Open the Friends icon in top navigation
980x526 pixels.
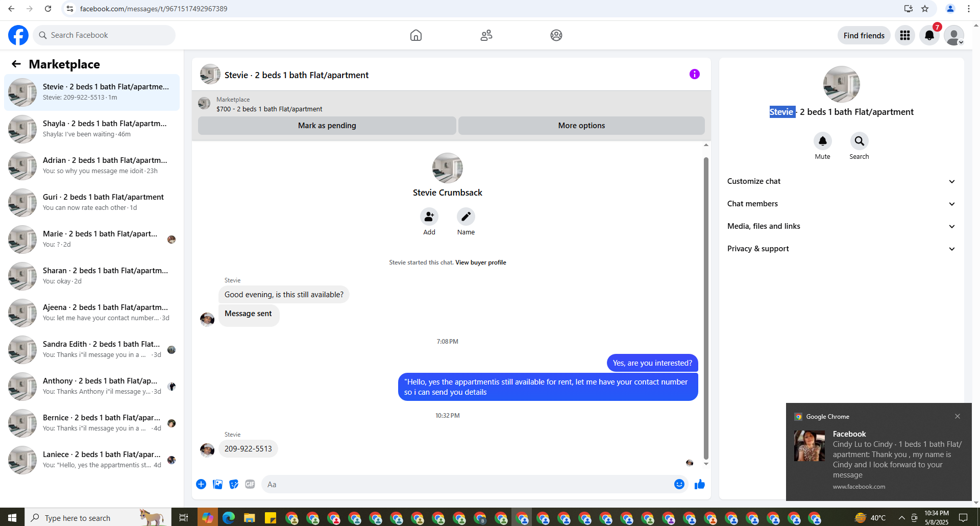[486, 35]
